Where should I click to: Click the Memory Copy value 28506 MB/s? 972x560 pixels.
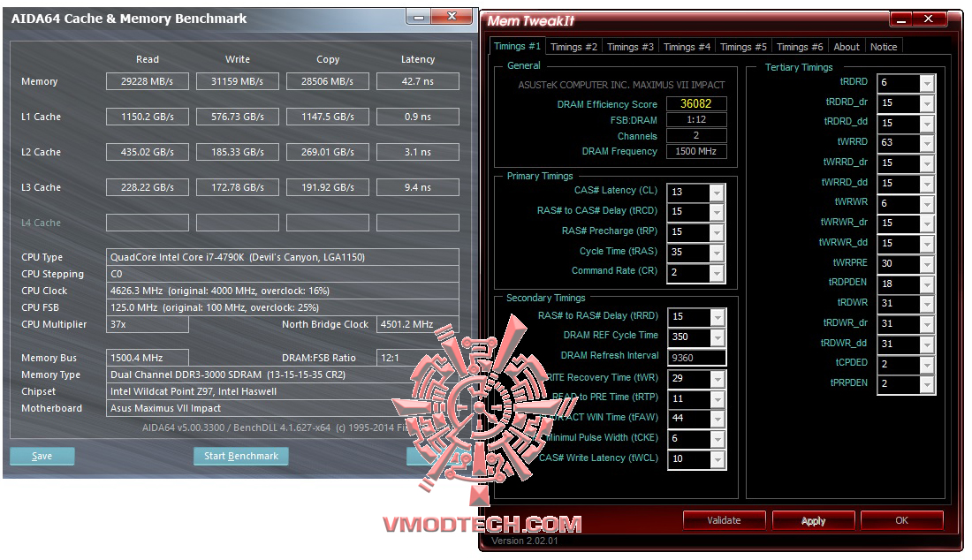tap(327, 81)
